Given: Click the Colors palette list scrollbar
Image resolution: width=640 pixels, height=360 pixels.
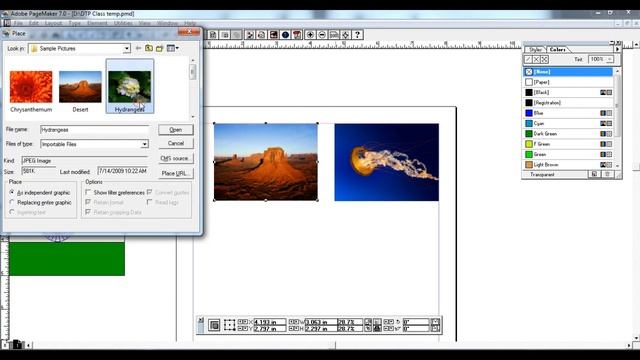Looking at the screenshot, I should [617, 118].
